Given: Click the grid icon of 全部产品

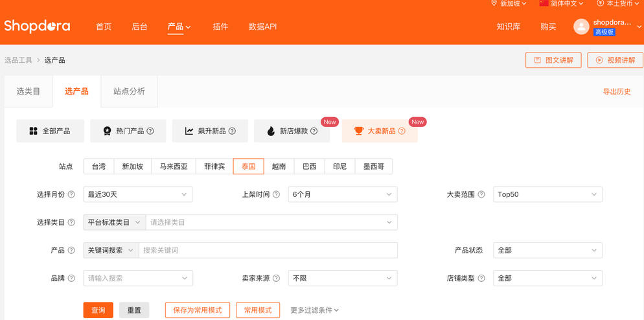Looking at the screenshot, I should point(34,131).
